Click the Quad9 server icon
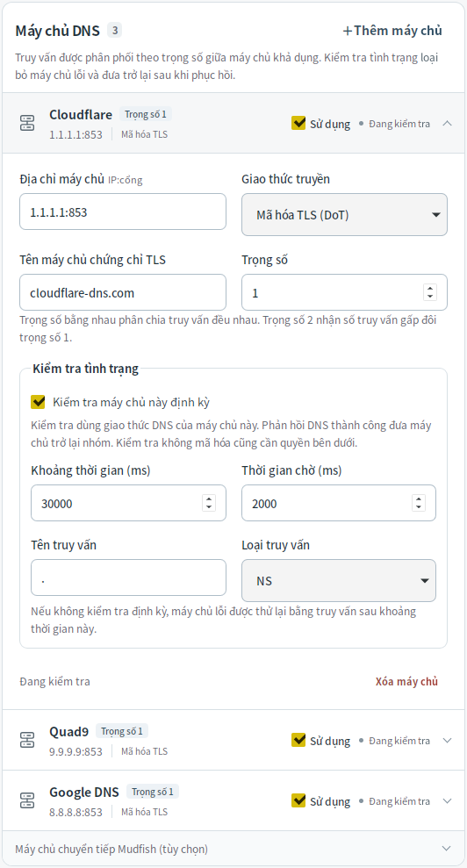The image size is (467, 868). (x=27, y=740)
